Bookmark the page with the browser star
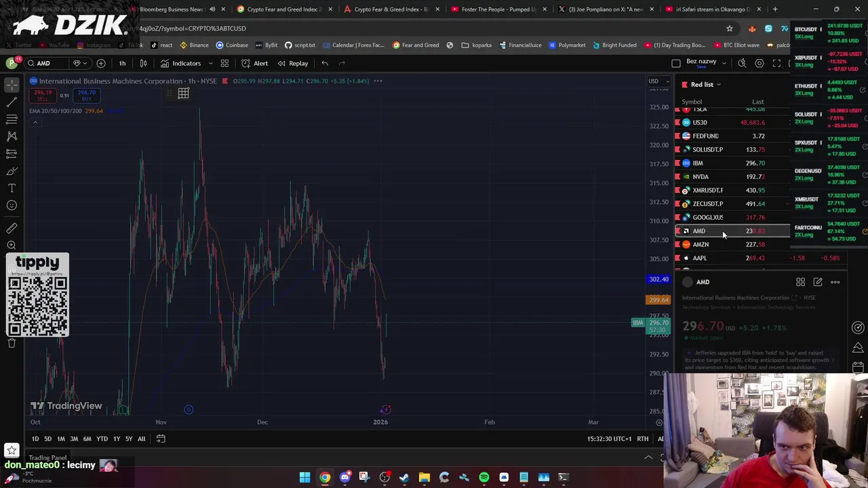868x488 pixels. point(730,28)
